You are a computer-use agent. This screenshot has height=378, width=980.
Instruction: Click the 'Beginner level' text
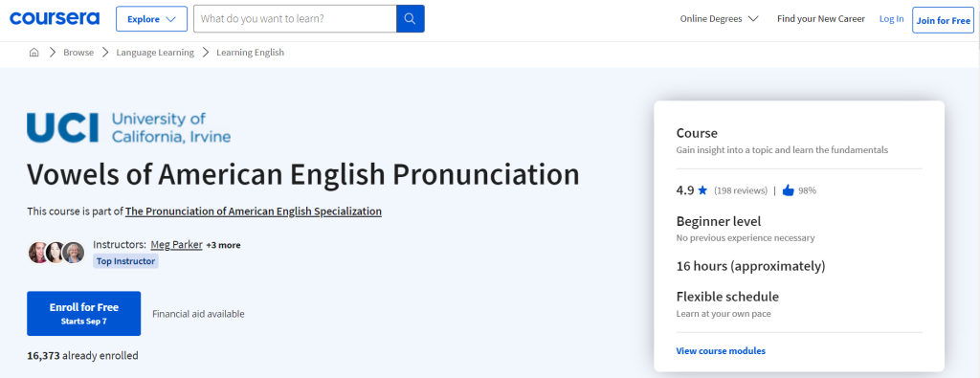[x=719, y=221]
